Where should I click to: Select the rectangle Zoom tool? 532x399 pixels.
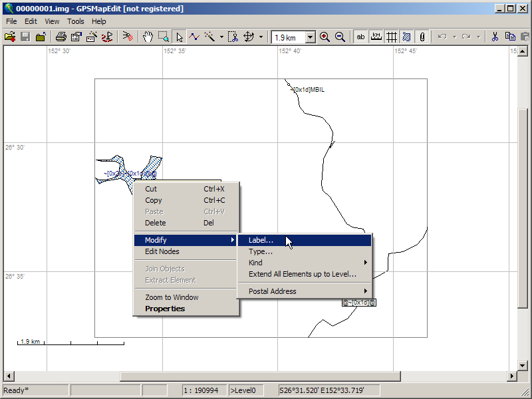pyautogui.click(x=164, y=37)
